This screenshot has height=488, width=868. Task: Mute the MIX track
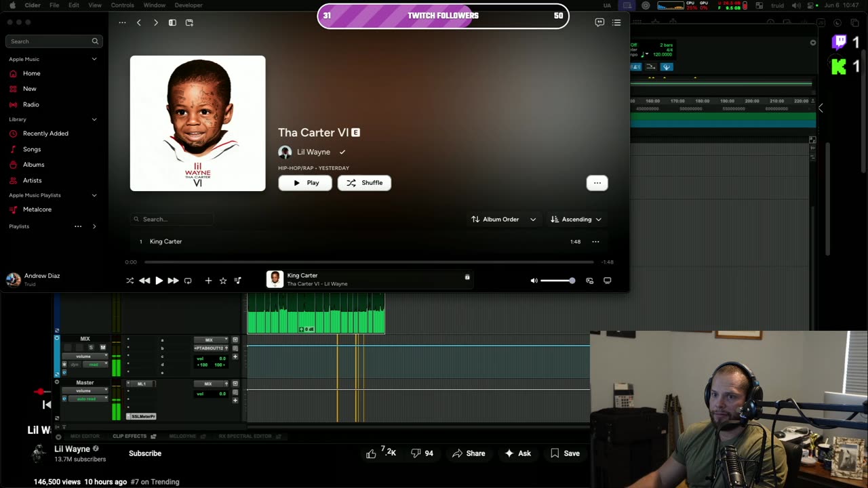click(x=102, y=348)
